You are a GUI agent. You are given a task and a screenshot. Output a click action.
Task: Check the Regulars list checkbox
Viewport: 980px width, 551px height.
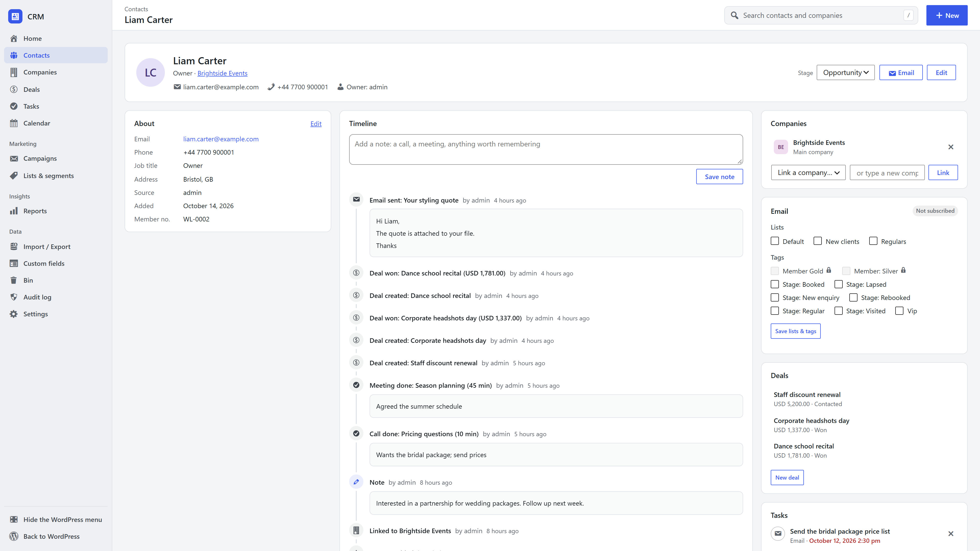coord(873,241)
